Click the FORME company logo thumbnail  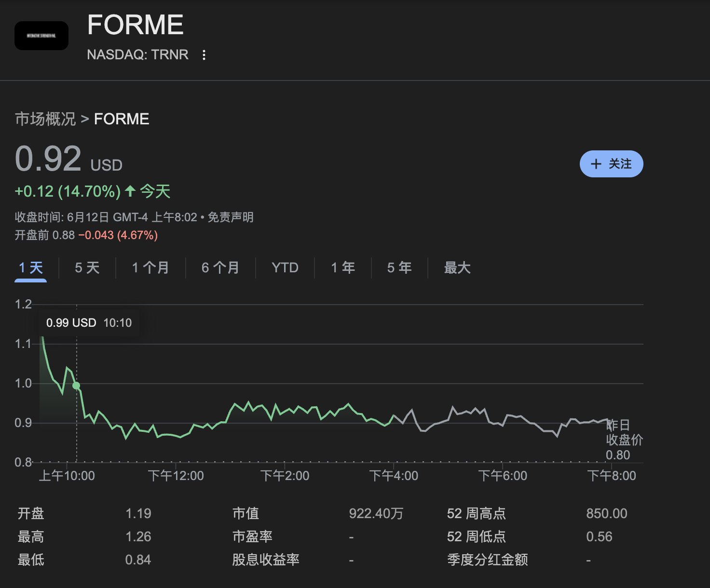[41, 36]
